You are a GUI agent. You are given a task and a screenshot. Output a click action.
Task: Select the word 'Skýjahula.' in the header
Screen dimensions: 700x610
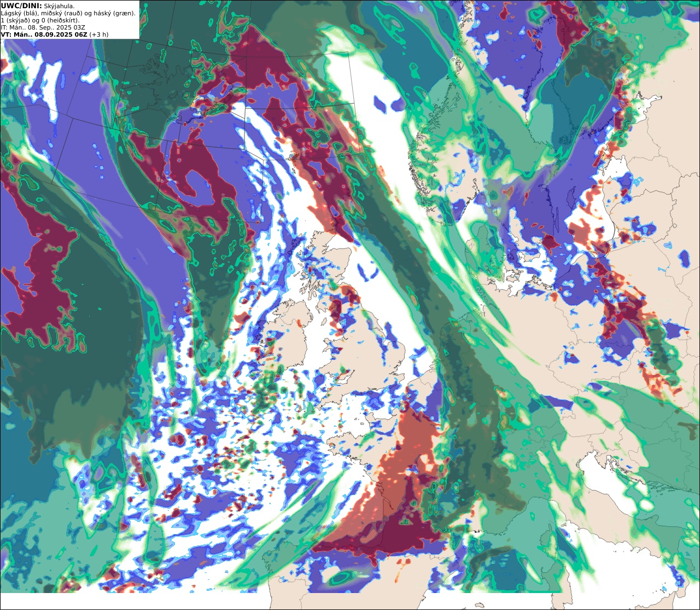coord(59,6)
